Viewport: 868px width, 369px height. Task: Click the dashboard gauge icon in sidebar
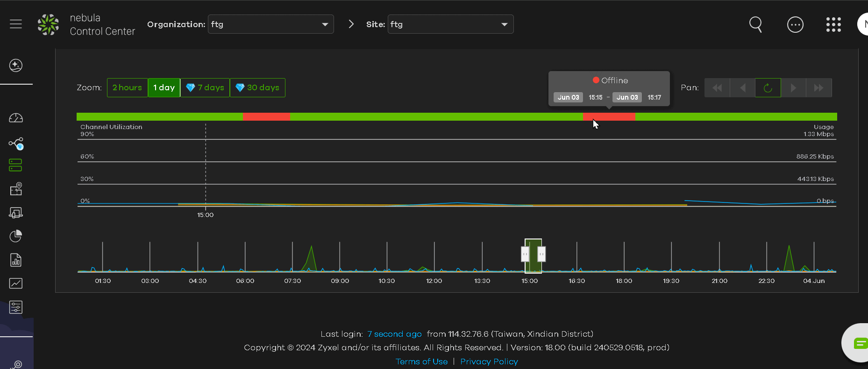[16, 118]
